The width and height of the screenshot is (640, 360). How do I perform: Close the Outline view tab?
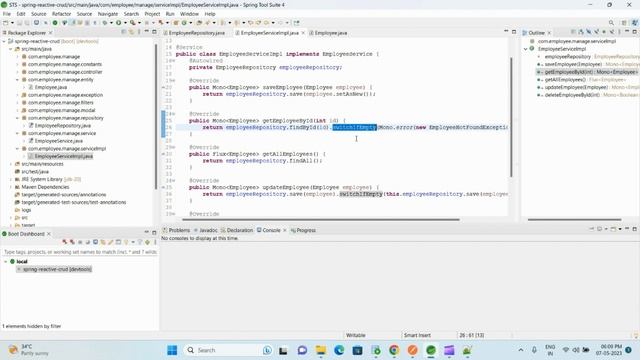click(549, 33)
